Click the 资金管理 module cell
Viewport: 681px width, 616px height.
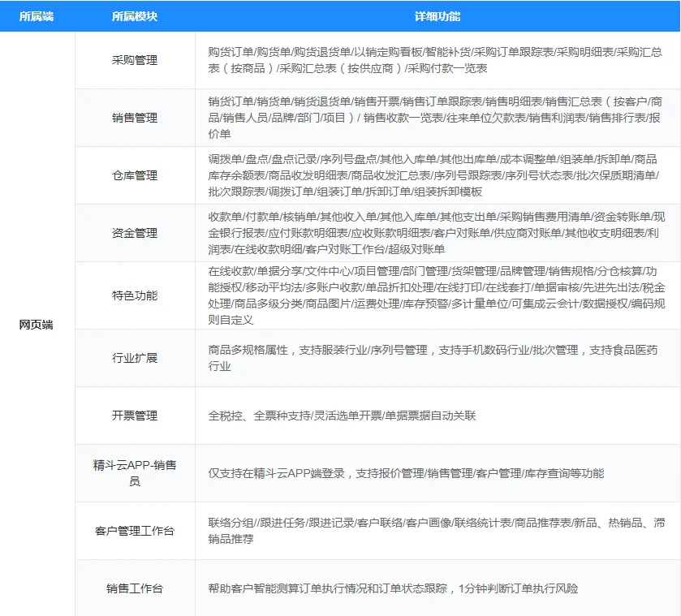(x=135, y=233)
